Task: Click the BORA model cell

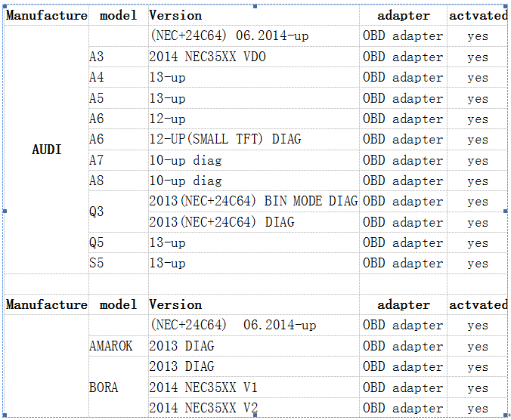Action: [x=104, y=388]
